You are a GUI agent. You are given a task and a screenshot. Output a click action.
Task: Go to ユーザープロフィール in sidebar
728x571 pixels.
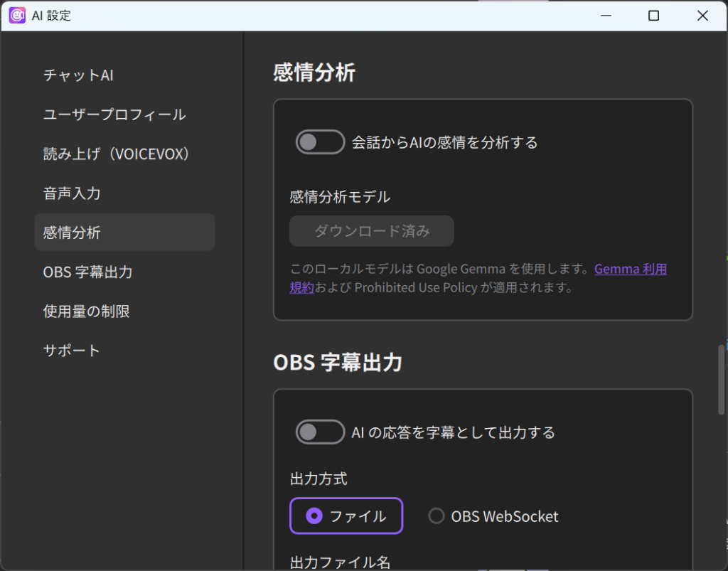[x=124, y=114]
